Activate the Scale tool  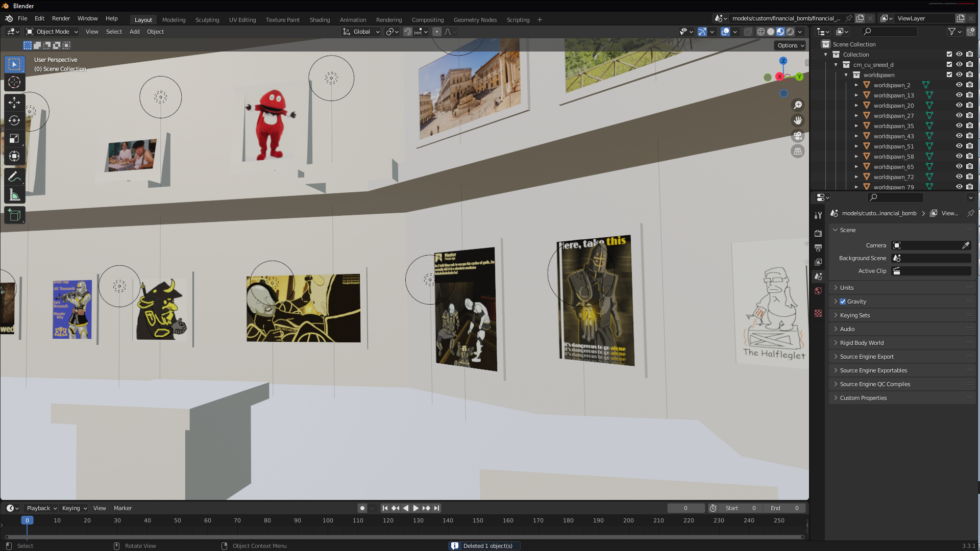[14, 138]
